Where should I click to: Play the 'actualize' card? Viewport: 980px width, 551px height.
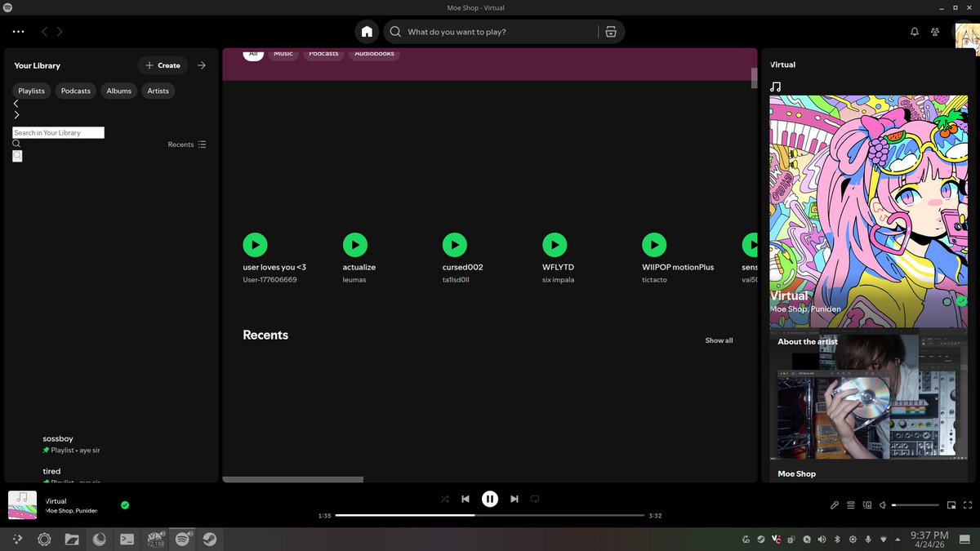354,244
